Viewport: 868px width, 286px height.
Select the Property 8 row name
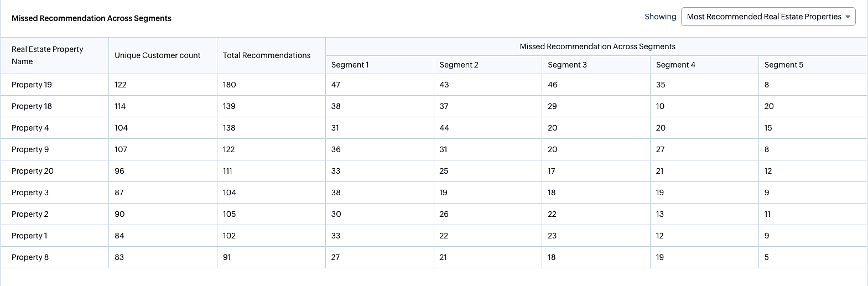point(30,257)
